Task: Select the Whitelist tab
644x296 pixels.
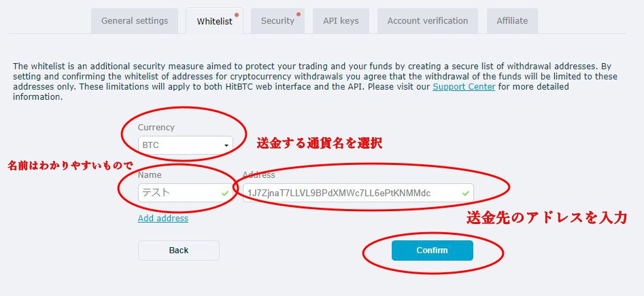Action: (214, 21)
